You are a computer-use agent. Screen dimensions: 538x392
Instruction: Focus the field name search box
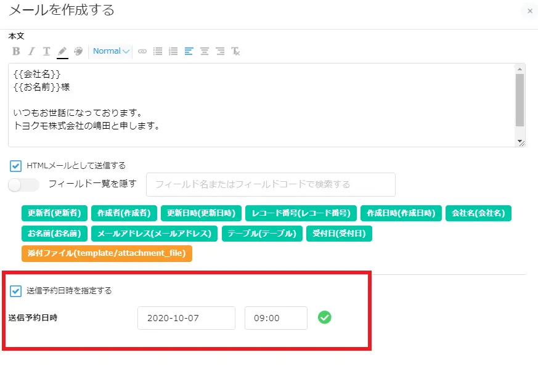pos(271,185)
